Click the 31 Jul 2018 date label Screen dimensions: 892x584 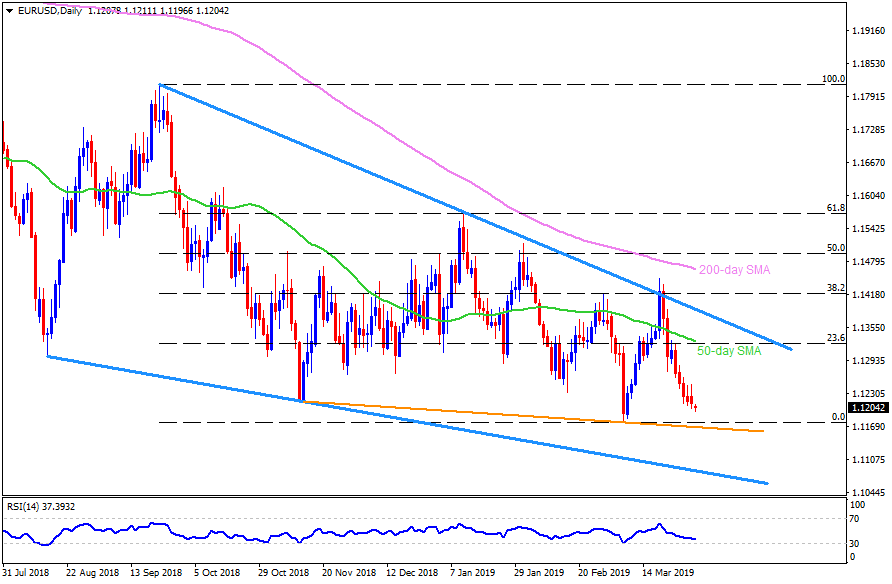29,575
